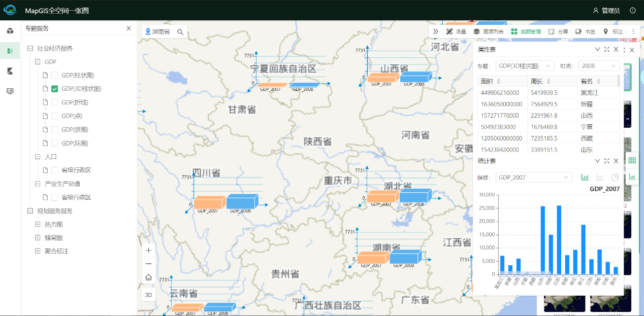Sort table by 省名 column
644x316 pixels.
[x=598, y=82]
